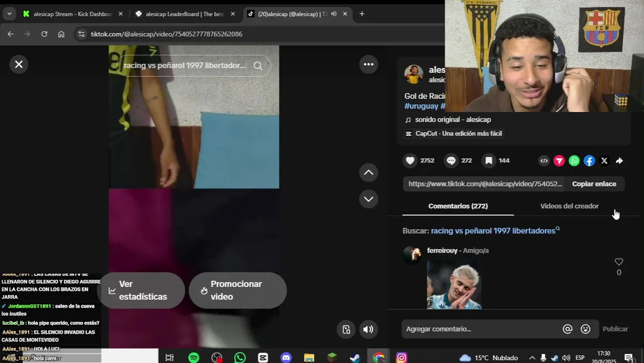The image size is (644, 363).
Task: Open the image in ferreirouy's comment
Action: click(x=454, y=284)
